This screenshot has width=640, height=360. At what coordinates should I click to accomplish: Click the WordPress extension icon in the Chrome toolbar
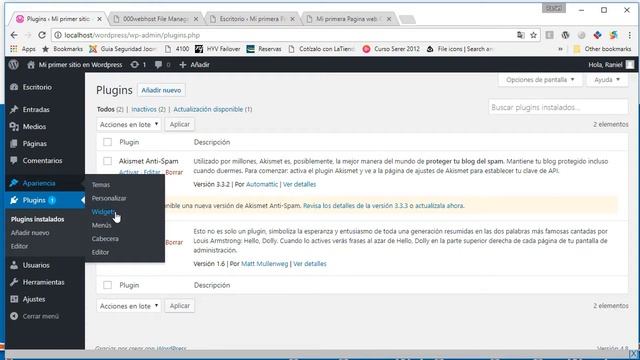pos(565,35)
